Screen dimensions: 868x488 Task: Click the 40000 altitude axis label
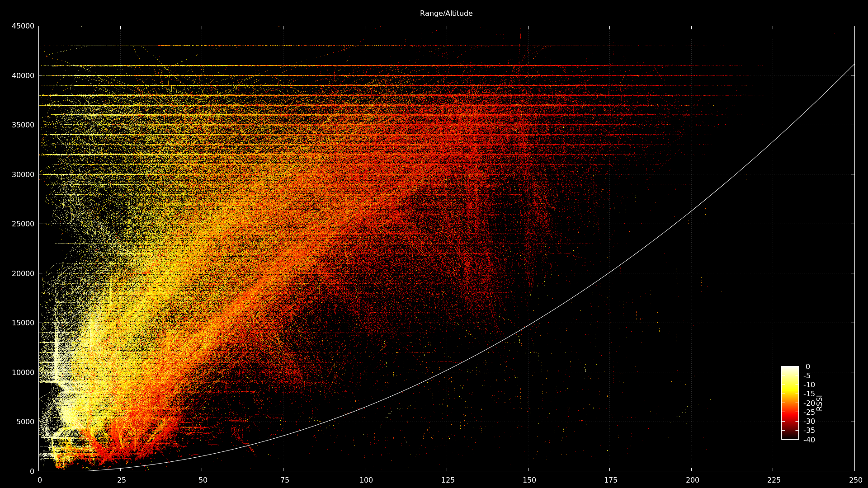[23, 75]
